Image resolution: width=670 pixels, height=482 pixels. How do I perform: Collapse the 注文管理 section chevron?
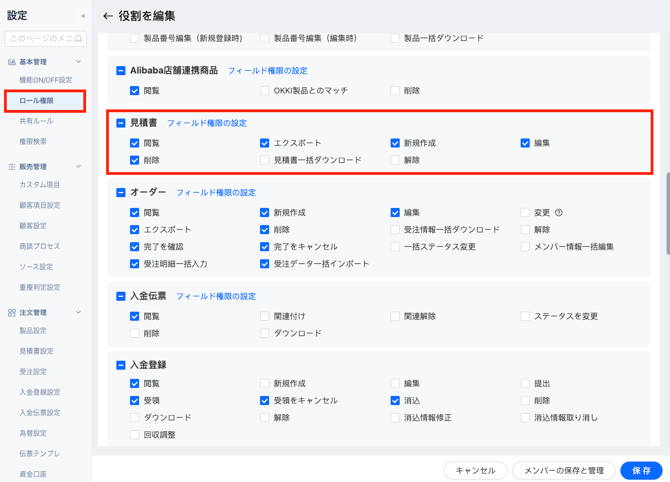coord(78,312)
